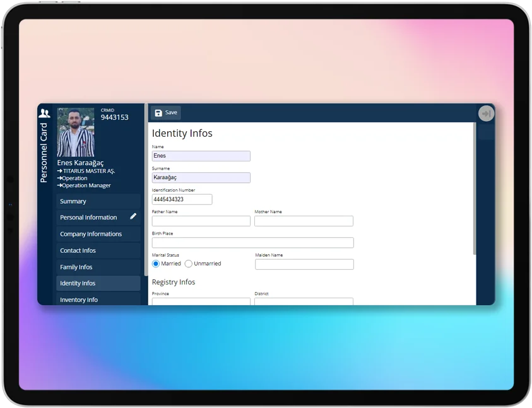The width and height of the screenshot is (532, 408).
Task: Focus the Surname text field
Action: 201,178
